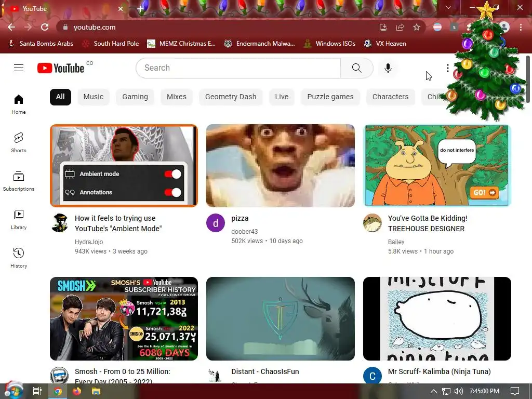532x399 pixels.
Task: Open South Hard Pole bookmark
Action: 111,44
